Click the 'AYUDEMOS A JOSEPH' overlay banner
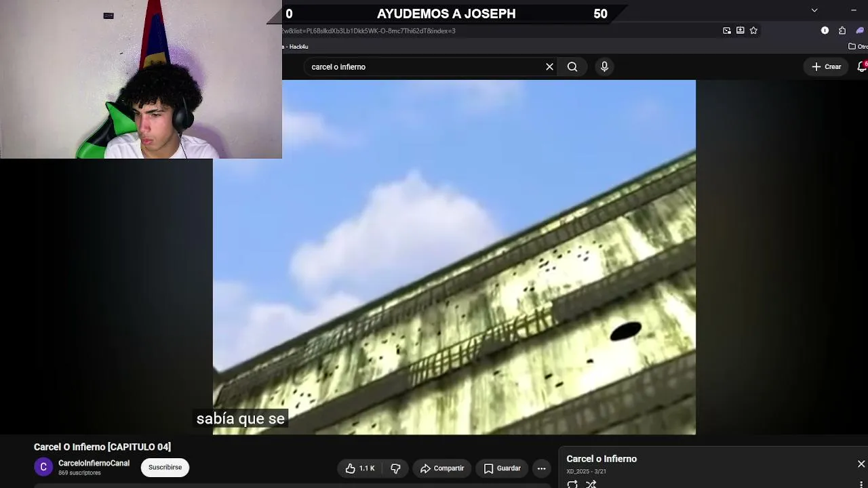The height and width of the screenshot is (488, 868). (x=446, y=14)
